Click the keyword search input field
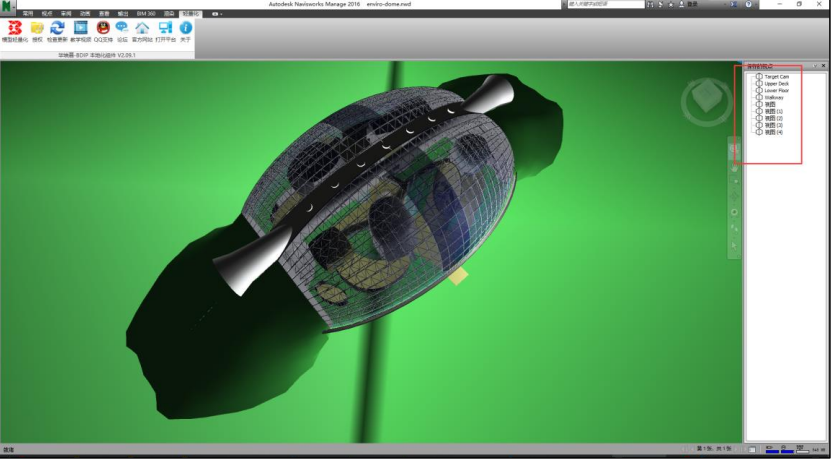831x460 pixels. click(606, 4)
